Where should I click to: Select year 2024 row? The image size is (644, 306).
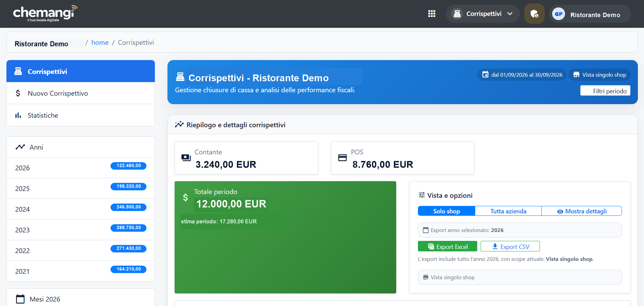pyautogui.click(x=81, y=209)
